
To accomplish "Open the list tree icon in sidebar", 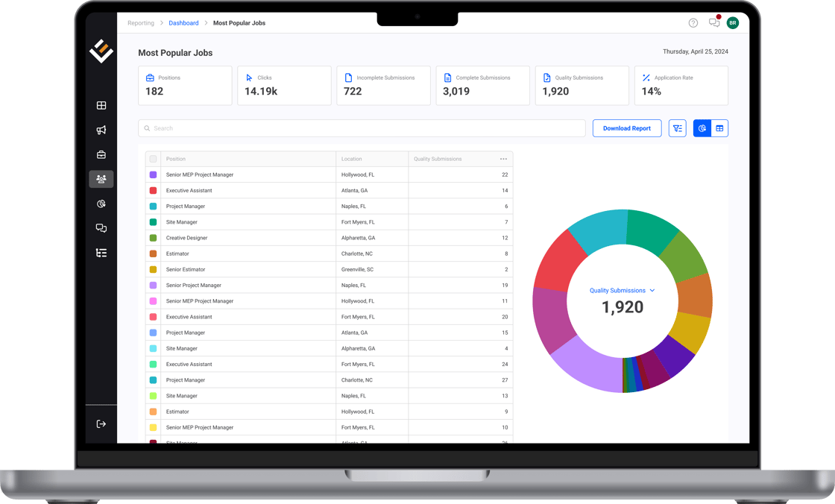I will (101, 253).
